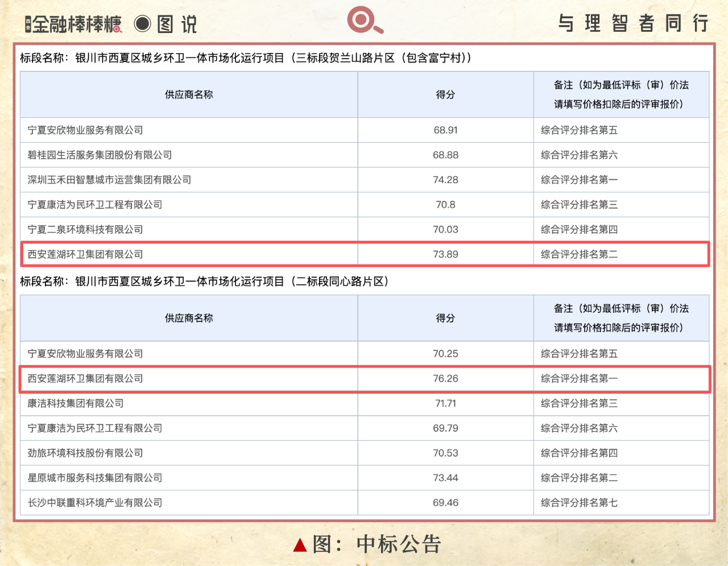Image resolution: width=728 pixels, height=566 pixels.
Task: Select 宁夏安欣物业服务有限公司 in the 三标段 table
Action: 85,130
